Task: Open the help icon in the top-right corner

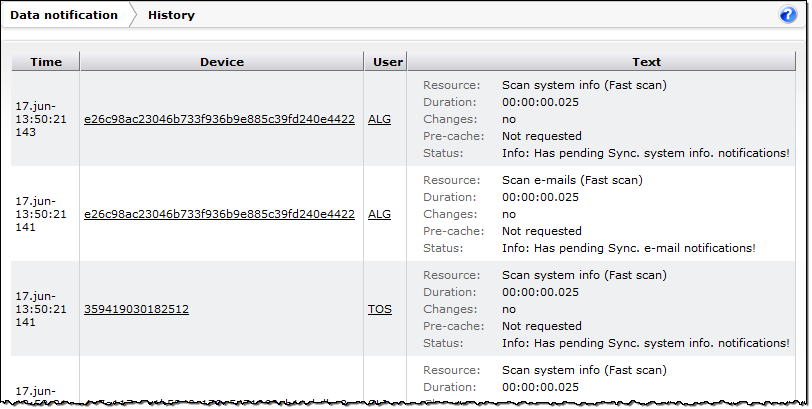Action: tap(787, 15)
